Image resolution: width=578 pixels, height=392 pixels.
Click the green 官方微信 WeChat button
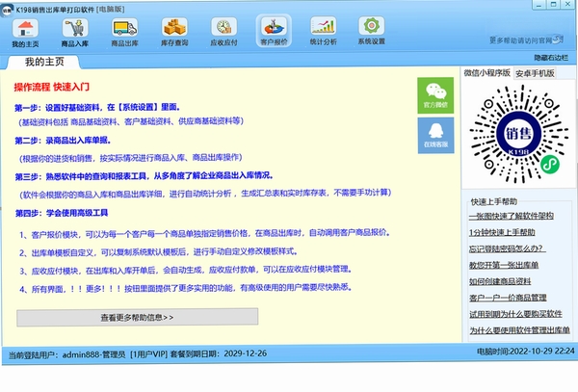435,95
